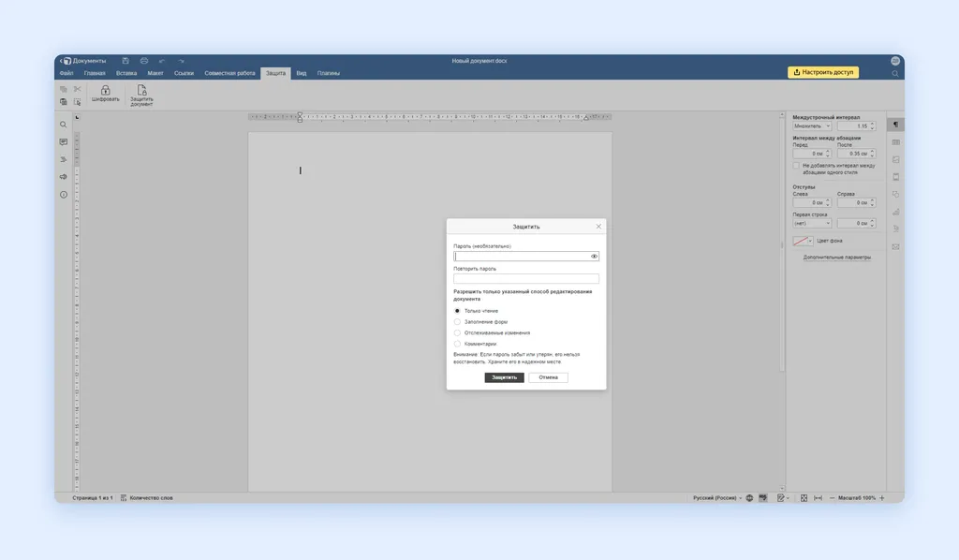Open the Множитель line spacing dropdown
959x560 pixels.
[812, 125]
